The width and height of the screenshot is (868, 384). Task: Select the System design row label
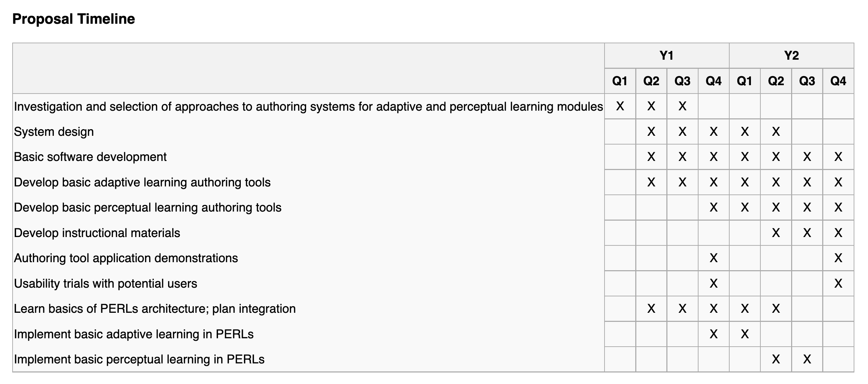pyautogui.click(x=54, y=132)
